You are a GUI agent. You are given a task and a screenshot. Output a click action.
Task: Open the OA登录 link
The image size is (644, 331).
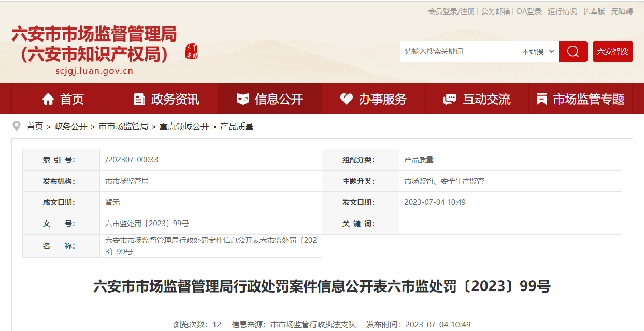tap(529, 11)
